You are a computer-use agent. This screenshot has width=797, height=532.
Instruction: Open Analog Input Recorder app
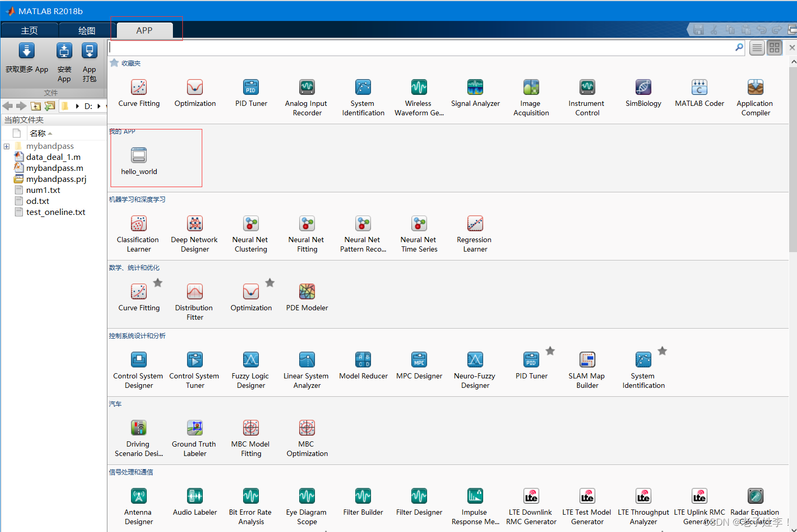point(307,98)
